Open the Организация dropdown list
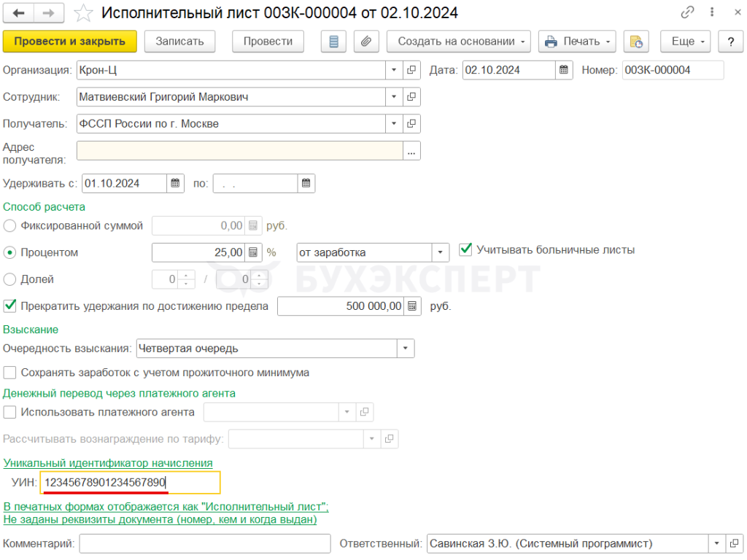The height and width of the screenshot is (560, 747). click(394, 70)
